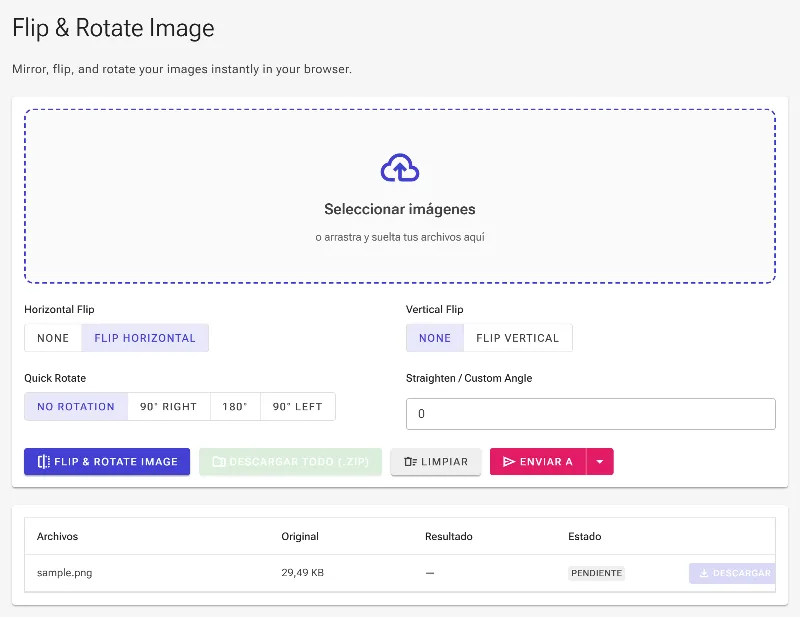This screenshot has height=617, width=800.
Task: Choose the 180° rotation option
Action: [235, 406]
